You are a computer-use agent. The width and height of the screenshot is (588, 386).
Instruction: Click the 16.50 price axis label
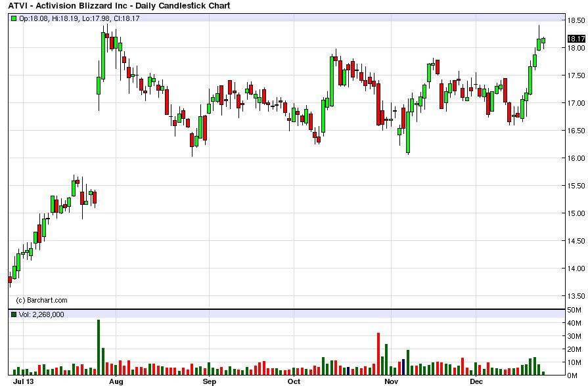[576, 131]
